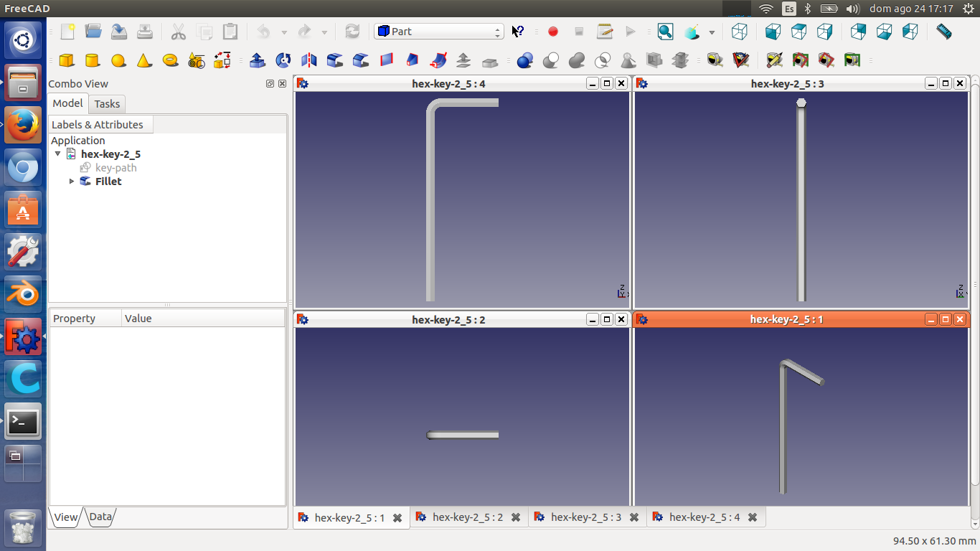Click the Fit all content zoom icon

(665, 32)
